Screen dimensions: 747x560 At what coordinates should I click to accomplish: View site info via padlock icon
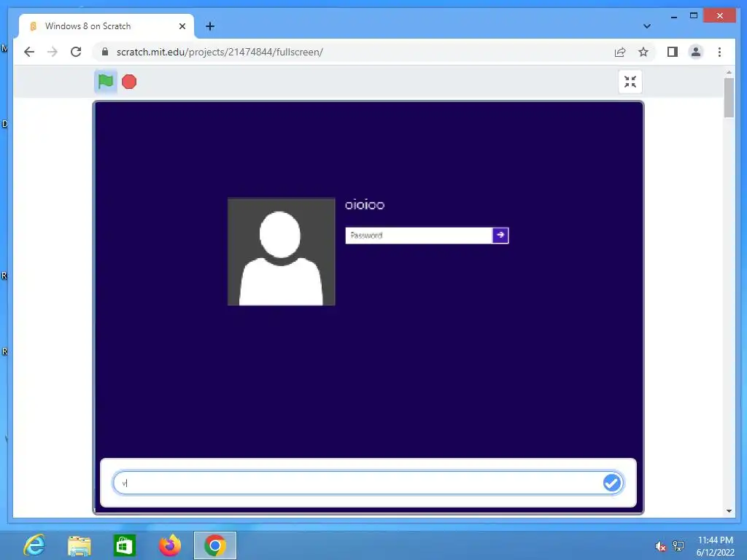[105, 52]
